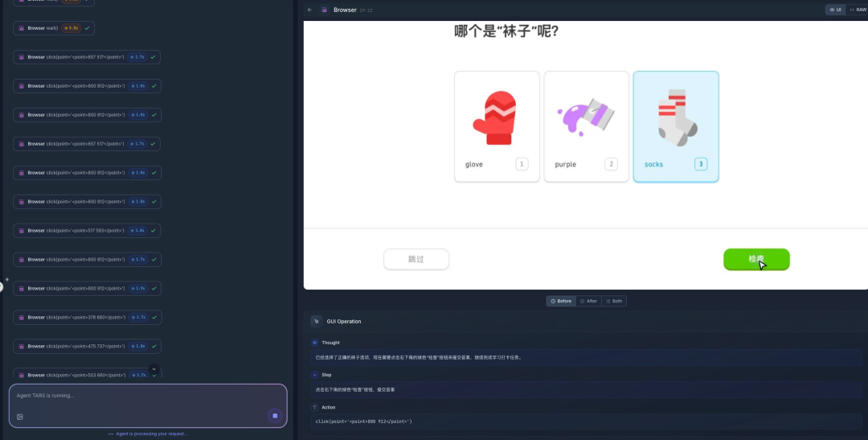868x440 pixels.
Task: Click the green checkmark on the 475 737 step
Action: (x=154, y=346)
